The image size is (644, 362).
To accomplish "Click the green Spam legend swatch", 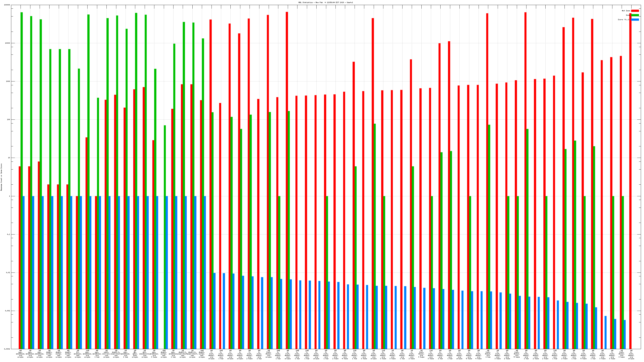I will coord(635,15).
